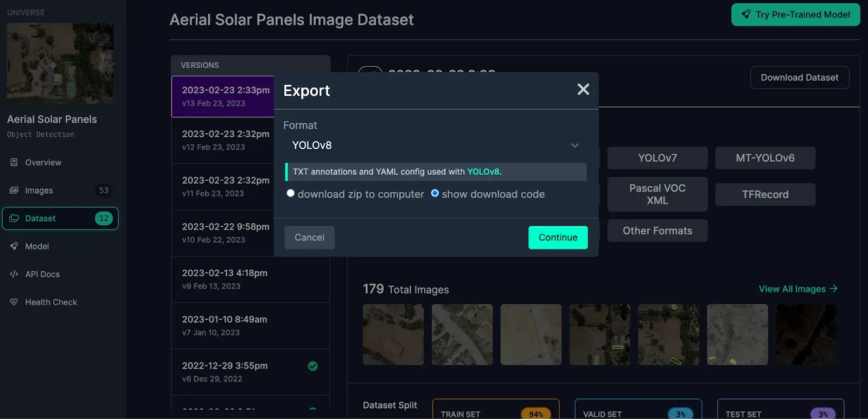
Task: Click the VERSIONS header text
Action: 200,65
